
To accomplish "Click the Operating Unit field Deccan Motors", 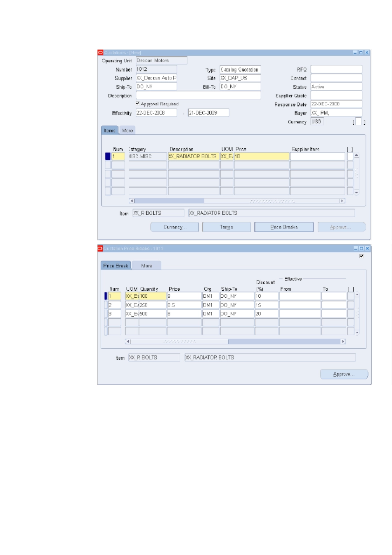I will [x=161, y=61].
